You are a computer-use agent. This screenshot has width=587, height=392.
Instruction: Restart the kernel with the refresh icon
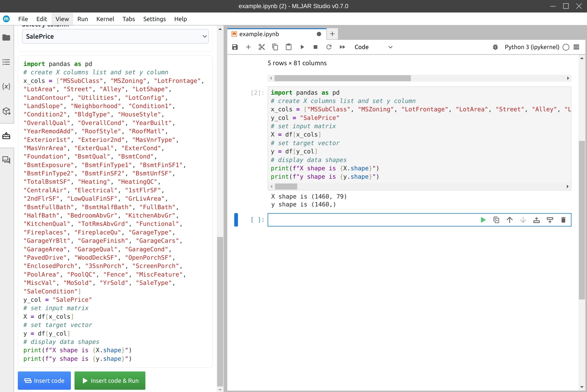point(329,47)
